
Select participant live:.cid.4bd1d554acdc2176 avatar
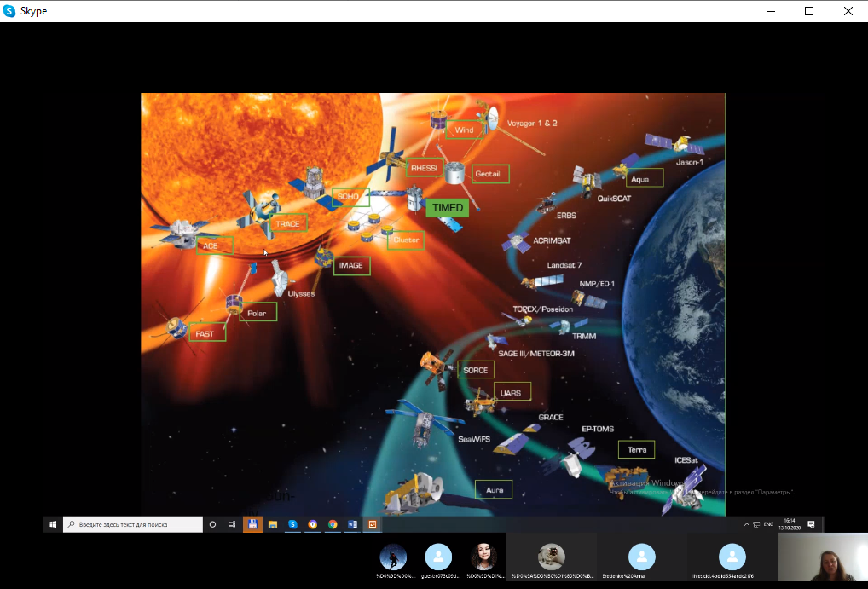pyautogui.click(x=732, y=557)
